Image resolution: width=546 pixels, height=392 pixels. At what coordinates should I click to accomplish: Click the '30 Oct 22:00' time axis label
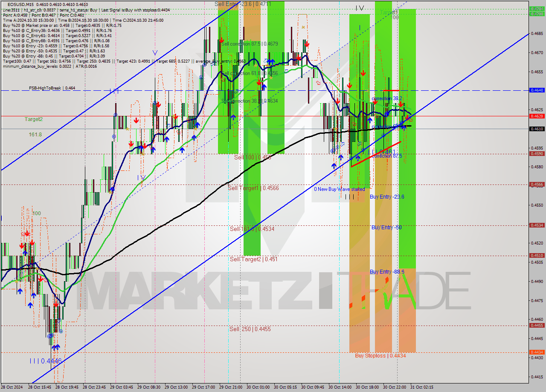point(395,387)
